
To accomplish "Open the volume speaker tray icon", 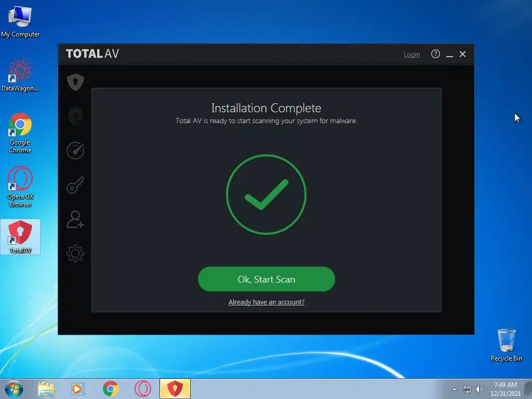I will [480, 389].
